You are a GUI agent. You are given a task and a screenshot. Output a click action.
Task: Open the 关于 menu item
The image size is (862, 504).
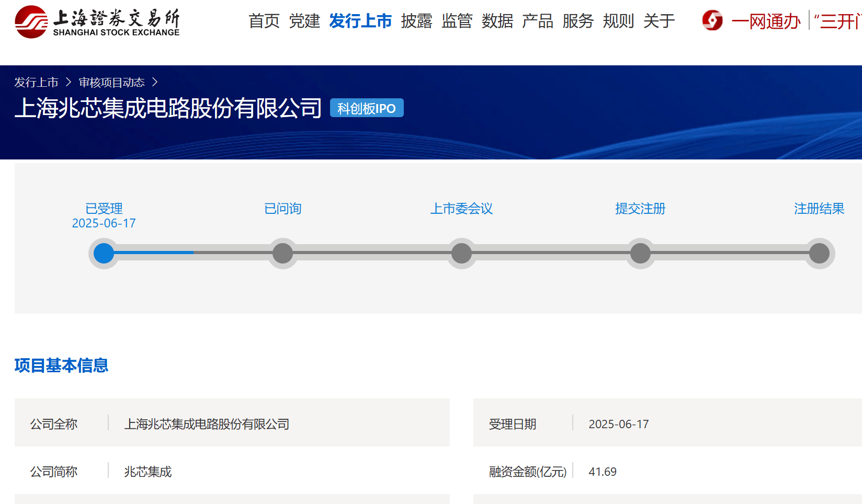659,21
